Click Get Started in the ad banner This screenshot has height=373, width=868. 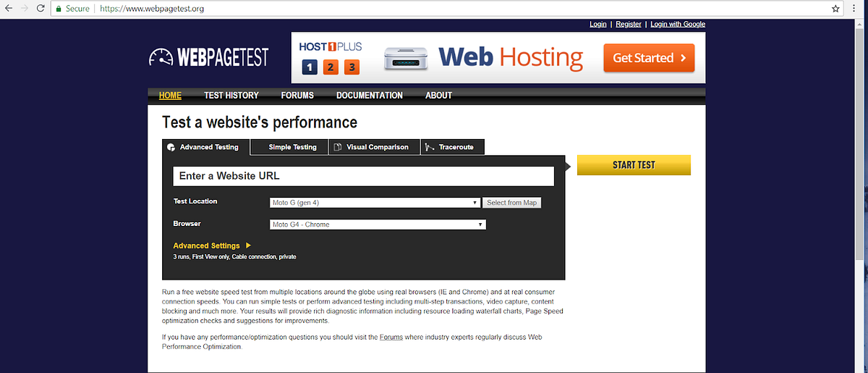[649, 58]
